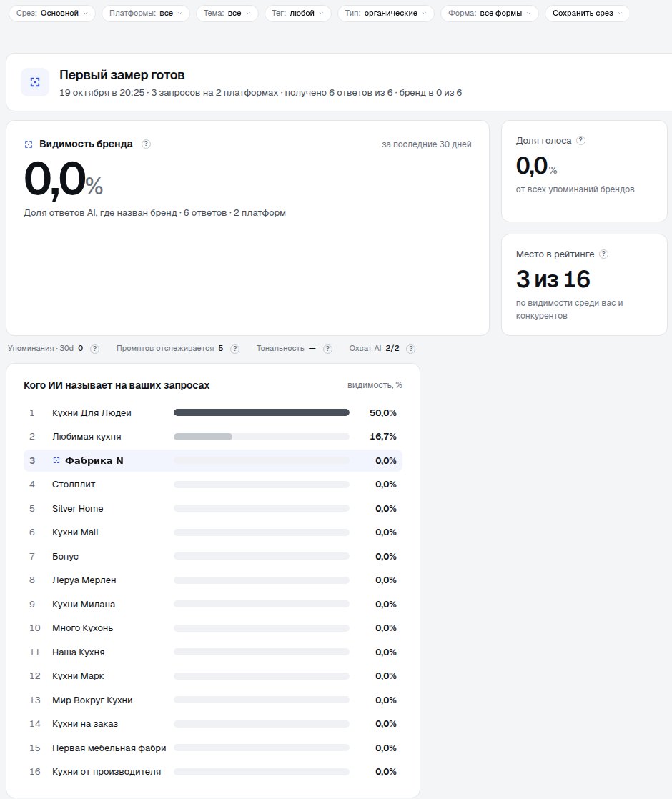The height and width of the screenshot is (799, 672).
Task: Show help for Тональность metric
Action: [x=328, y=349]
